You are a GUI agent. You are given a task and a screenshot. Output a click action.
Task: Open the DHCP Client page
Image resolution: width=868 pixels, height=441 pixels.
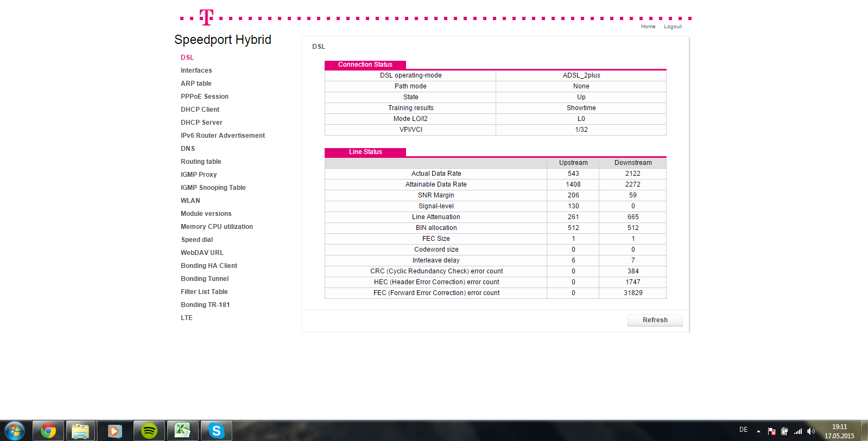pyautogui.click(x=200, y=110)
